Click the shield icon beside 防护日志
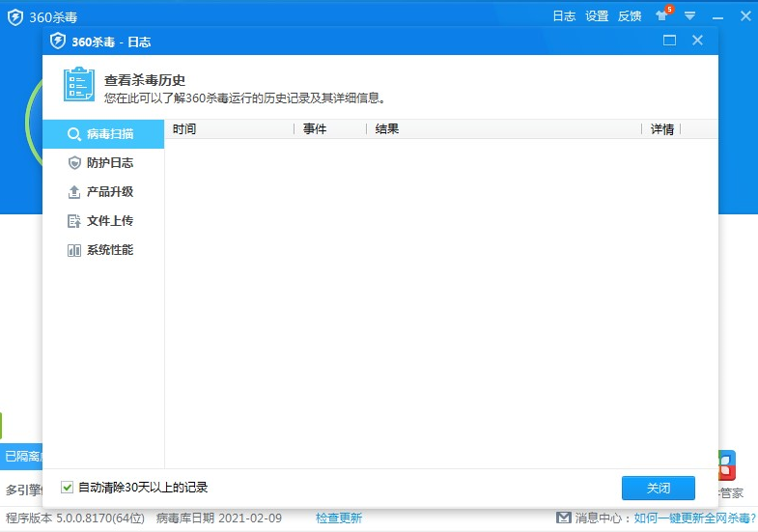 click(x=74, y=163)
